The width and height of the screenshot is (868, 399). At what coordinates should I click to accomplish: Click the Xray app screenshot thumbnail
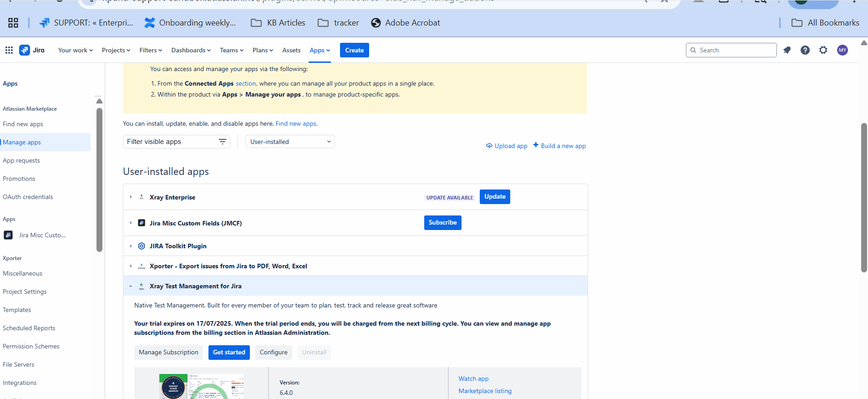click(201, 386)
